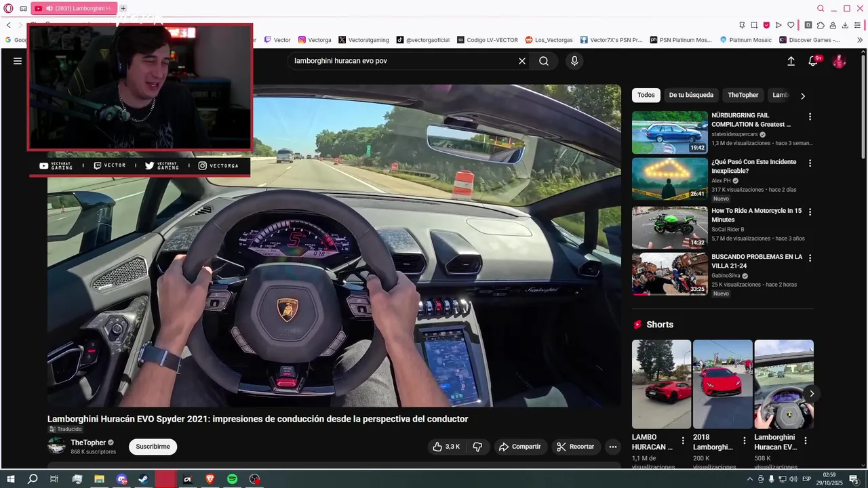The image size is (868, 488).
Task: Open the 2018 Lamborghini short thumbnail
Action: (722, 384)
